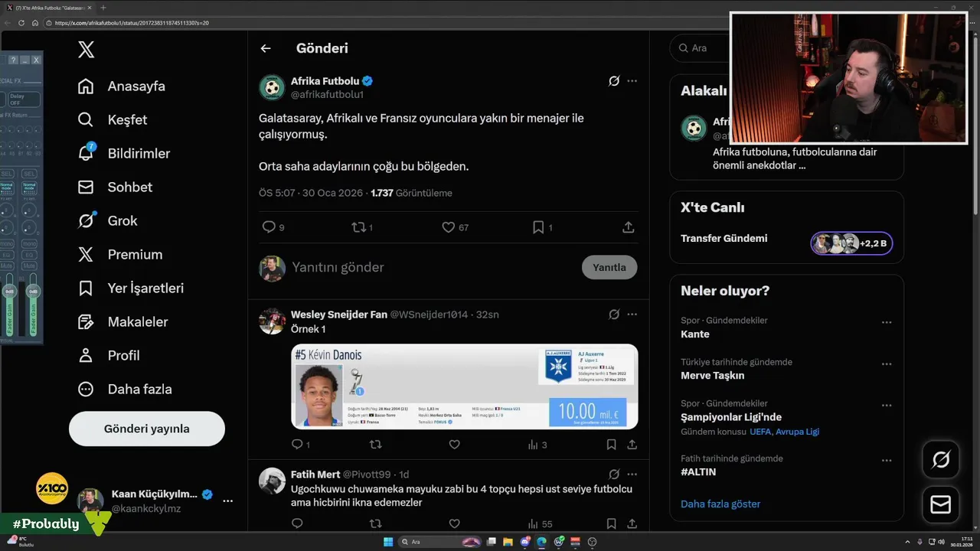This screenshot has height=551, width=980.
Task: Toggle EQ on right mixer strip
Action: pyautogui.click(x=29, y=255)
